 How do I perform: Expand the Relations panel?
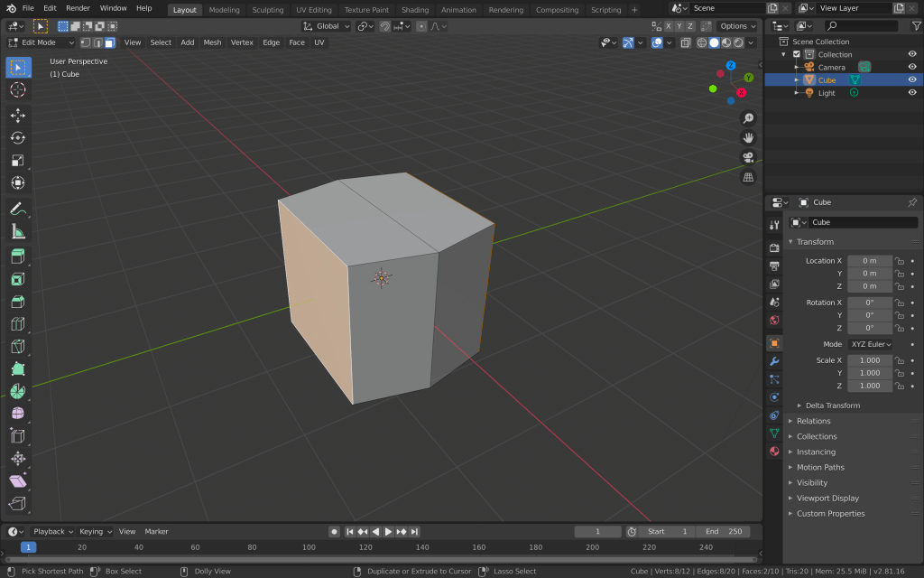click(813, 421)
